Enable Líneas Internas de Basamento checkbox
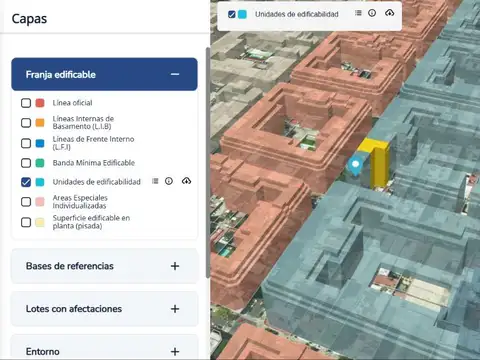480x360 pixels. coord(26,123)
